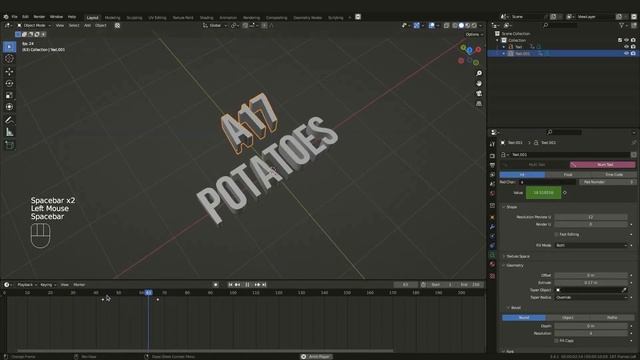Select the Float number type button
This screenshot has height=360, width=640.
(568, 175)
